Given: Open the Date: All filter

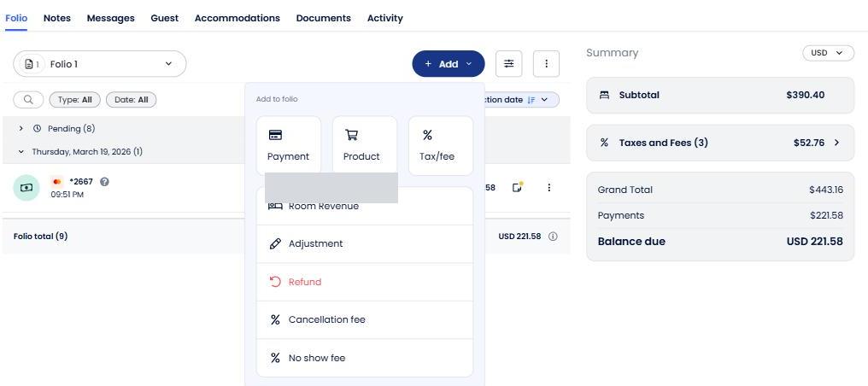Looking at the screenshot, I should click(132, 100).
